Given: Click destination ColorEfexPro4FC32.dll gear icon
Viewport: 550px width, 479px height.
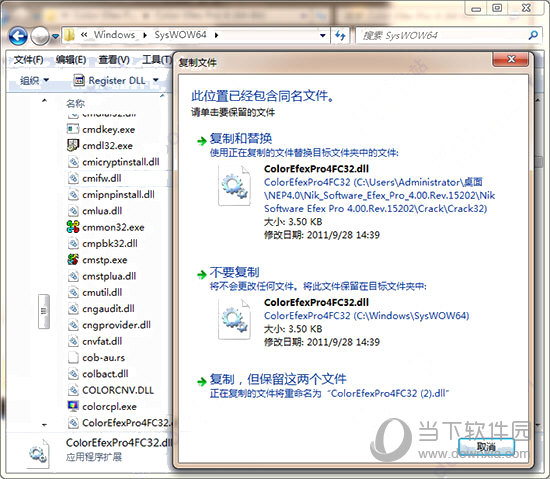Looking at the screenshot, I should (x=234, y=319).
